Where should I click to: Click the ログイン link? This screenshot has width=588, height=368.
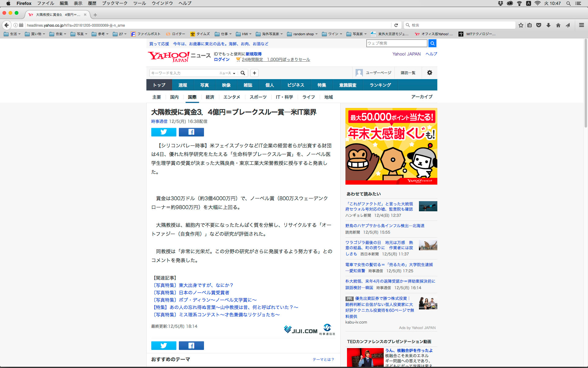[222, 59]
